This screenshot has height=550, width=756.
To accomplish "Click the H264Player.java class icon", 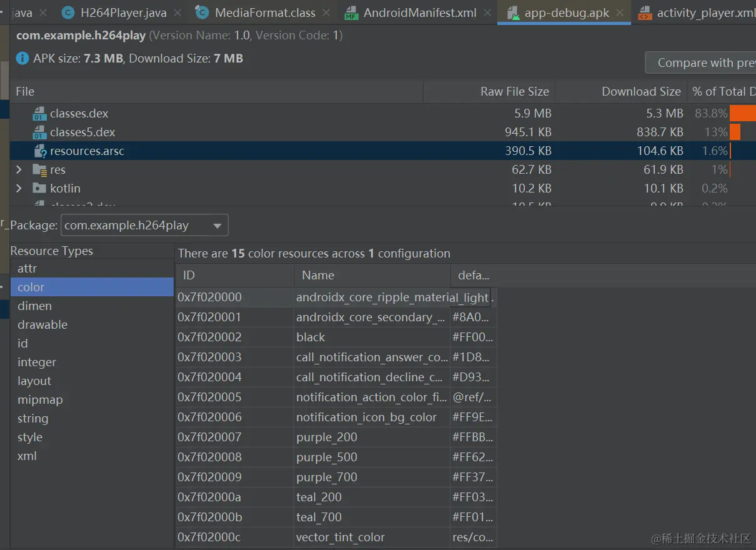I will tap(68, 12).
